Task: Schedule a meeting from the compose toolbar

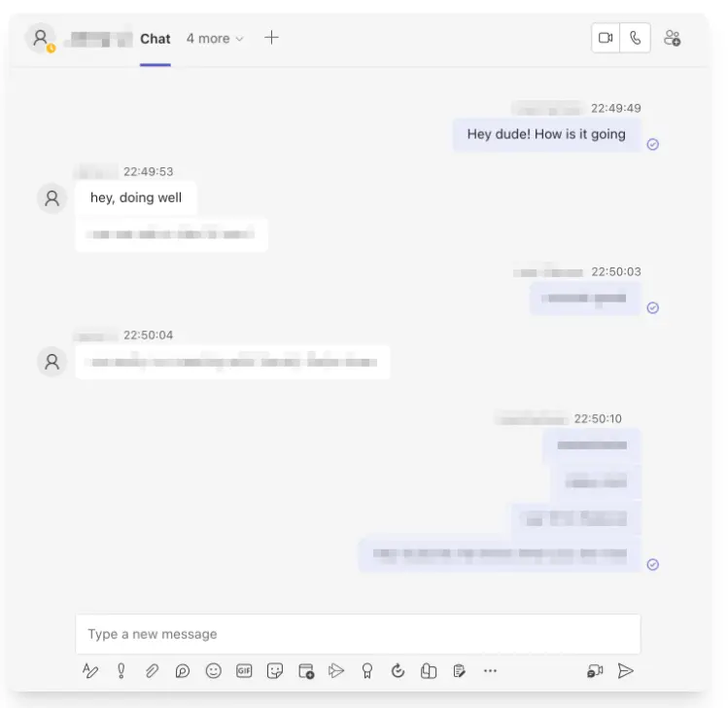Action: pyautogui.click(x=306, y=671)
